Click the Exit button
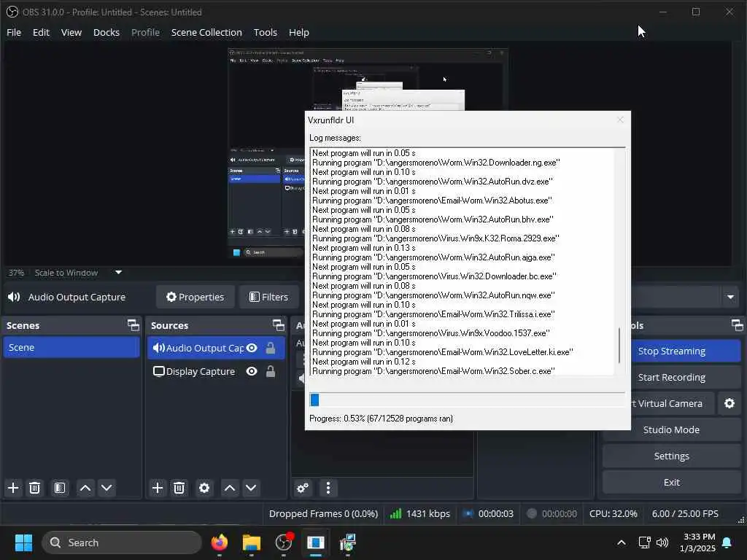747x560 pixels. click(x=672, y=483)
